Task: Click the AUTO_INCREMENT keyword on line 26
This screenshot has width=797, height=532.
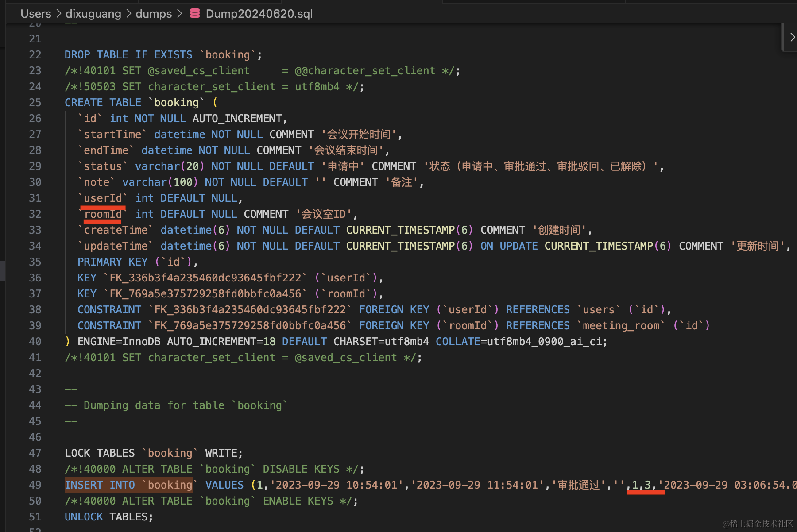Action: (237, 119)
